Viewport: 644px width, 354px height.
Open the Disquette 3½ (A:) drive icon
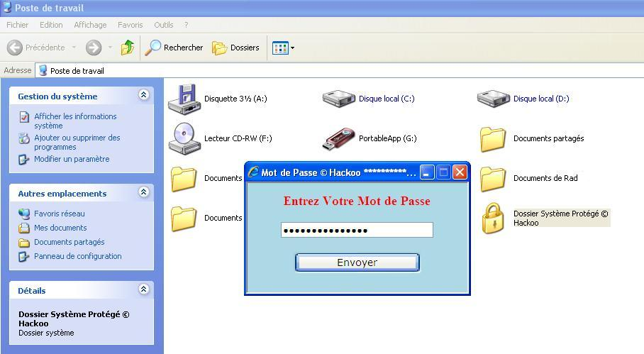184,99
